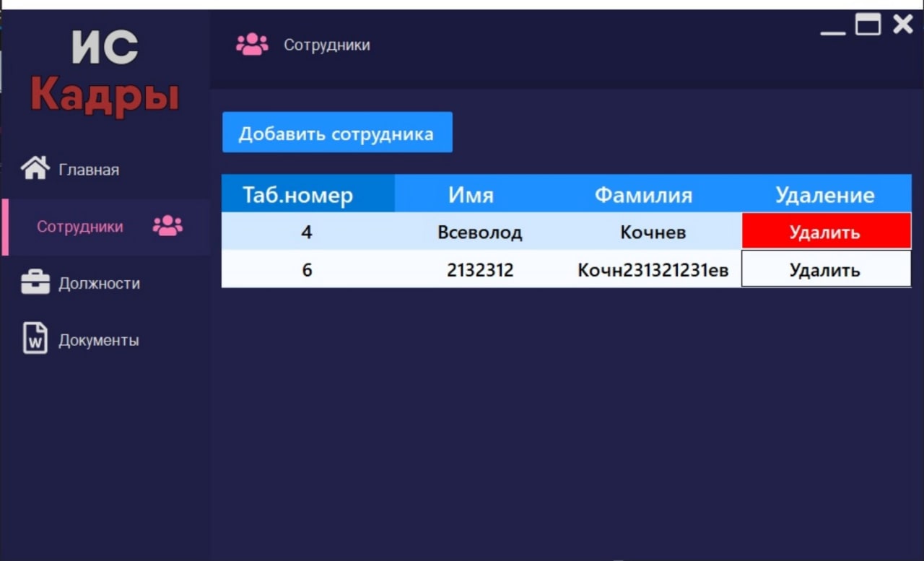Click the briefcase icon beside Должности

pos(35,282)
